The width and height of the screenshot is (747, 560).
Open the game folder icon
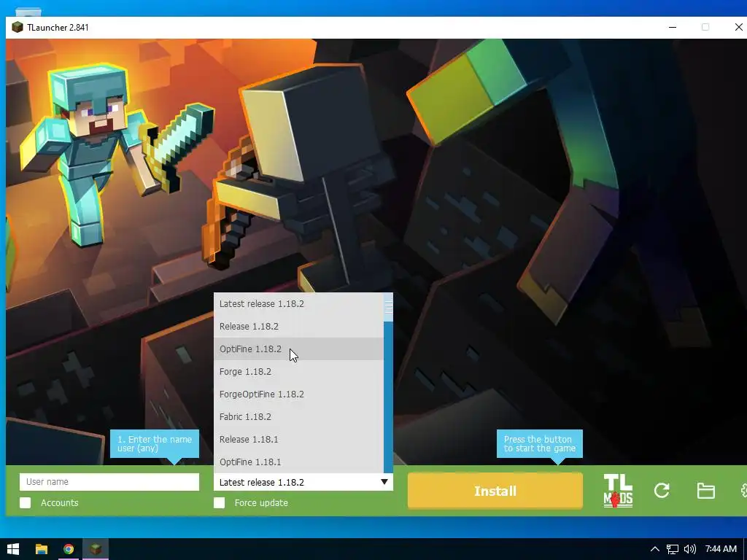[705, 491]
